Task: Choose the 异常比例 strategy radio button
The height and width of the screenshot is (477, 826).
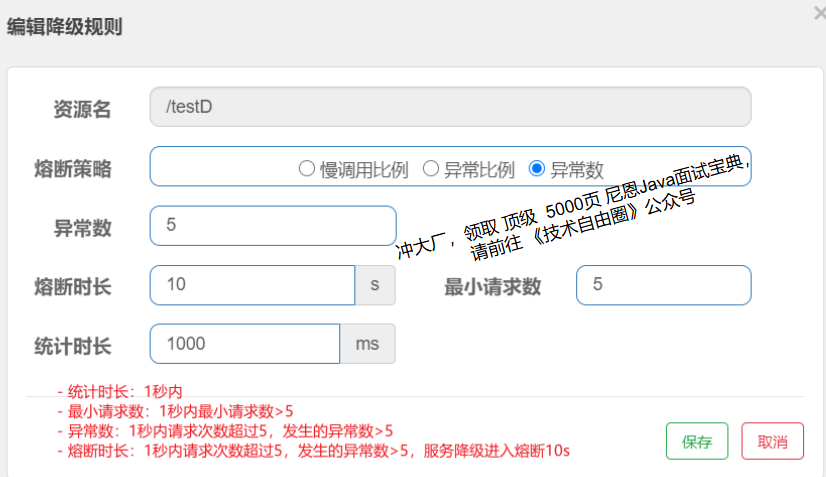Action: click(x=431, y=169)
